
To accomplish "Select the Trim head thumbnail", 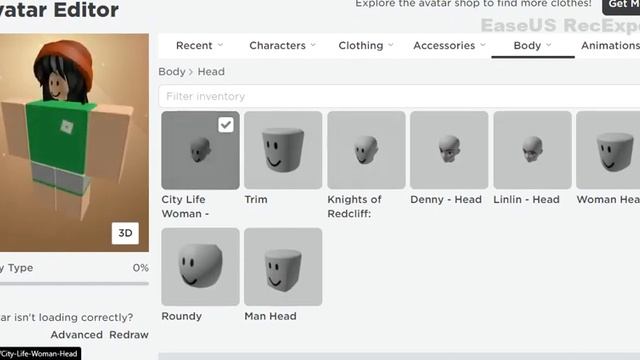I will click(283, 150).
